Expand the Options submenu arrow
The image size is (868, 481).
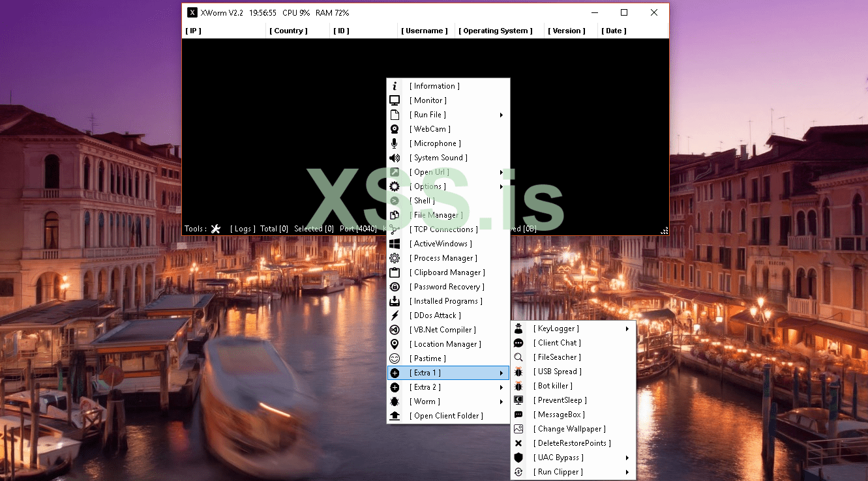(501, 186)
